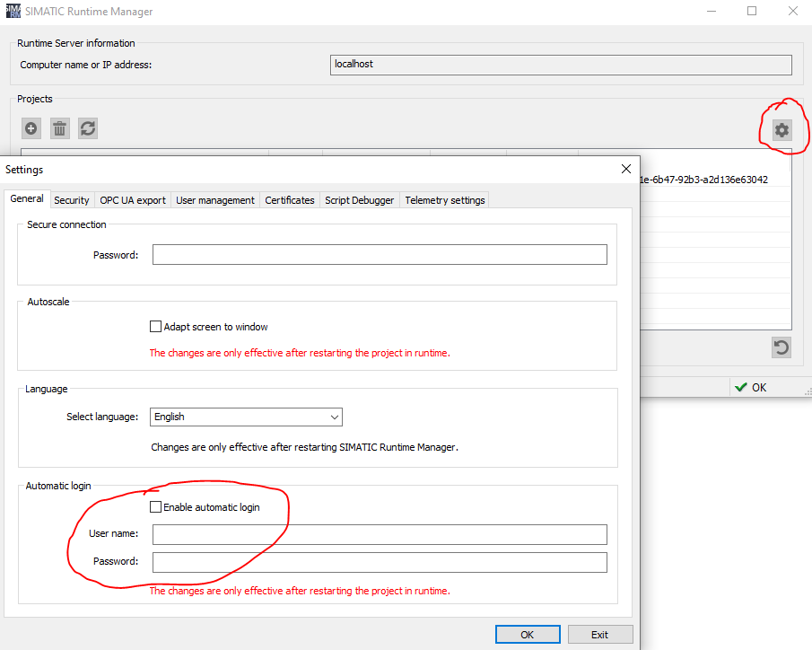The image size is (812, 650).
Task: Go to the User management tab
Action: (x=215, y=200)
